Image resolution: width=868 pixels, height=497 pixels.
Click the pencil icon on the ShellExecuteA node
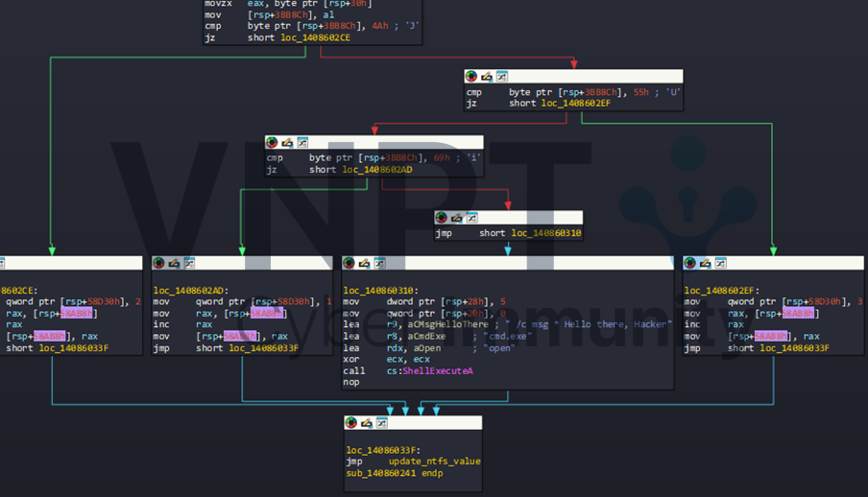coord(364,262)
